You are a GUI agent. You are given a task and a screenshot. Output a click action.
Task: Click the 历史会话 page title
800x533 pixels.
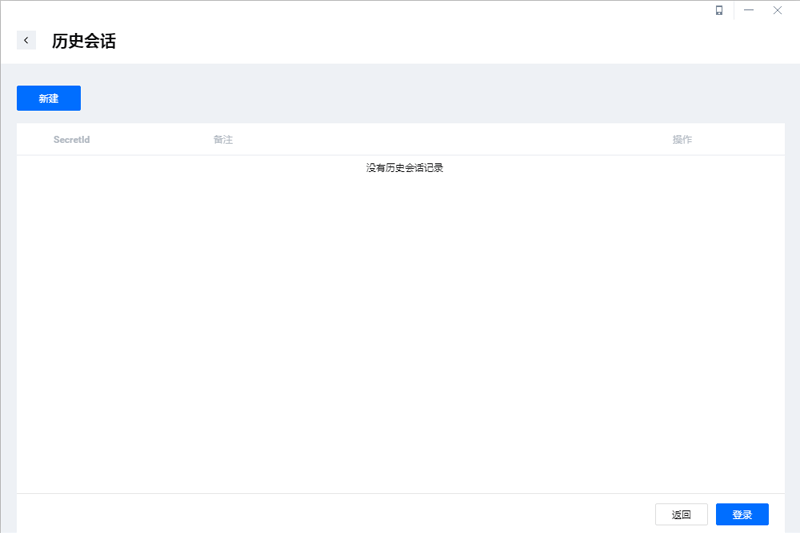[x=84, y=41]
